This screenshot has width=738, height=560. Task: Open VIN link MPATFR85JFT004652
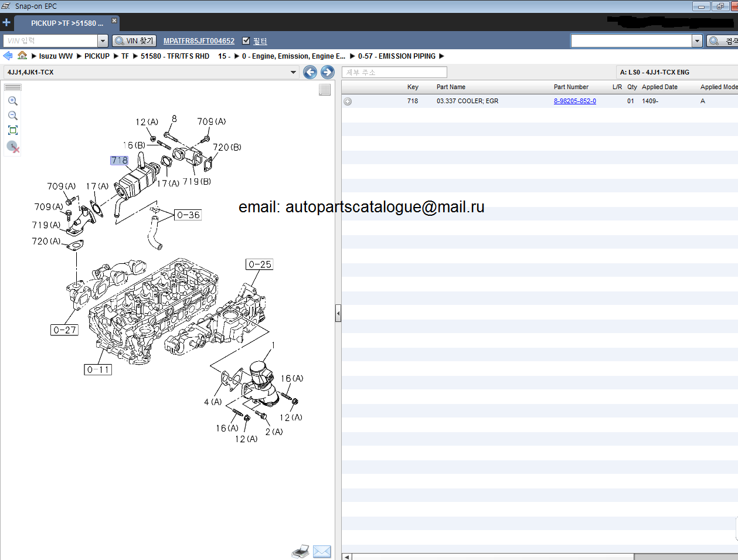click(199, 41)
